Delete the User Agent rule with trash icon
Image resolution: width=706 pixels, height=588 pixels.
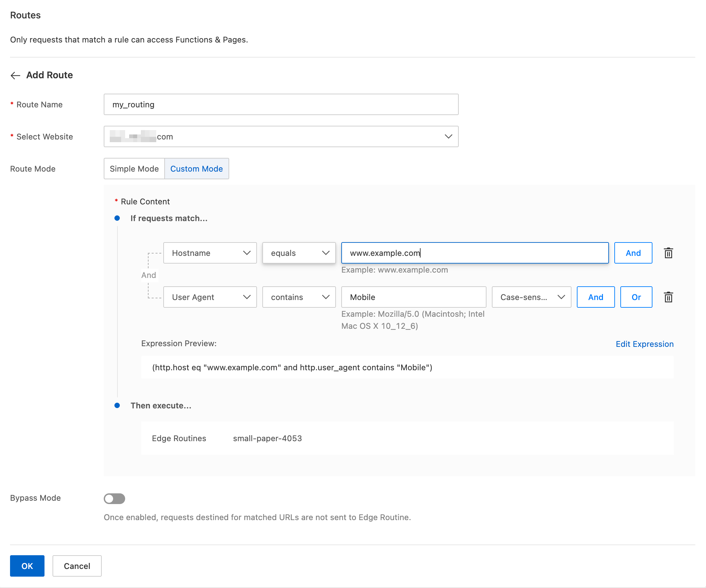point(668,297)
